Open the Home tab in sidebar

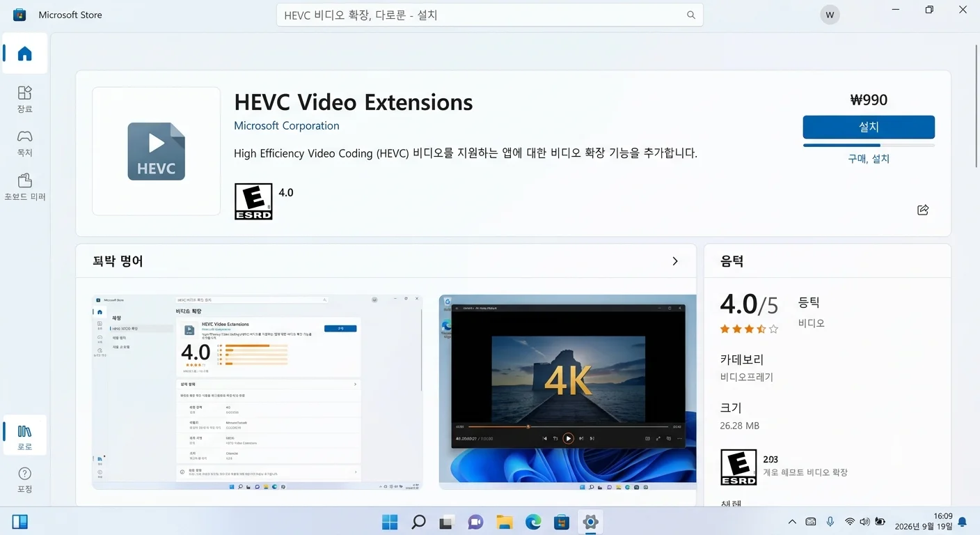point(25,54)
